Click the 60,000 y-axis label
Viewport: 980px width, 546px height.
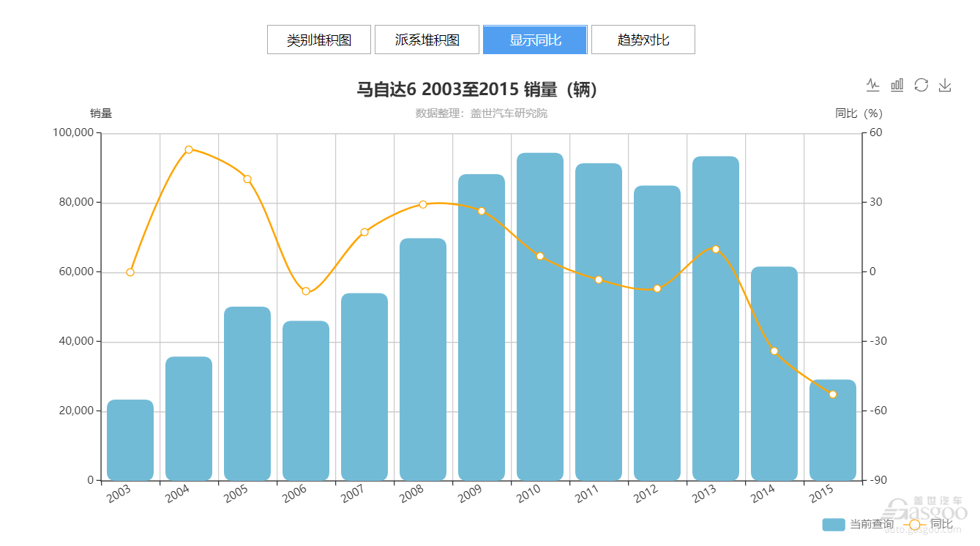pos(78,272)
